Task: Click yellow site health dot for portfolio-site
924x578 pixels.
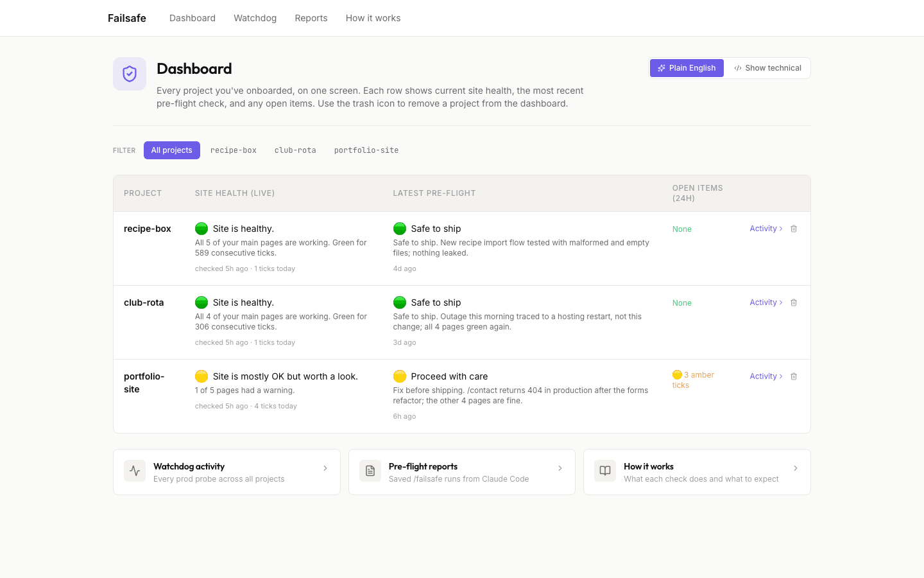Action: 201,376
